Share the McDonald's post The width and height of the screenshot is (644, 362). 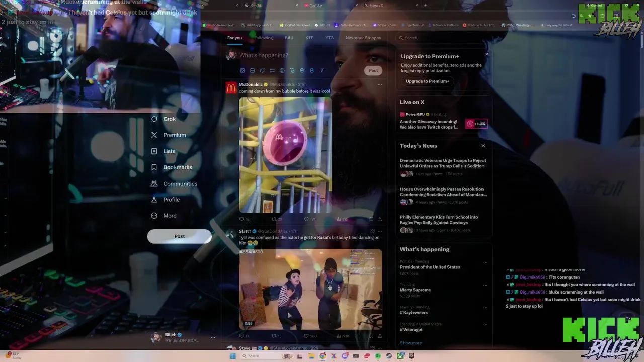380,219
